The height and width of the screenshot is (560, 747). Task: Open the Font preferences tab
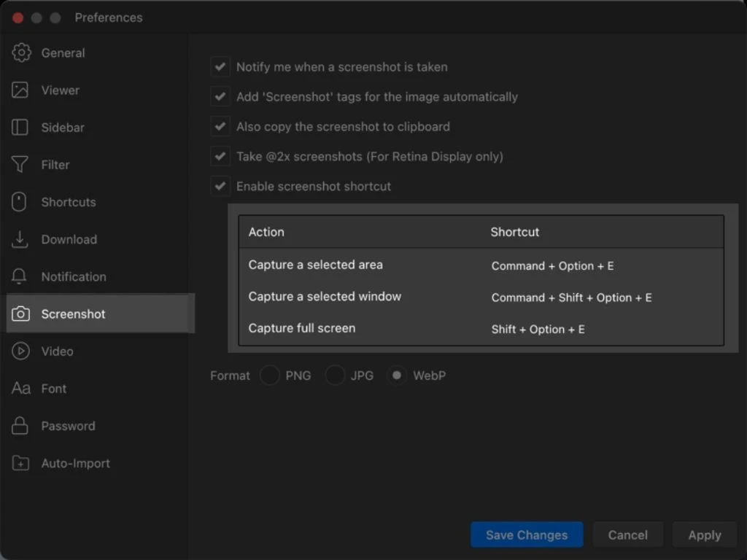coord(53,389)
